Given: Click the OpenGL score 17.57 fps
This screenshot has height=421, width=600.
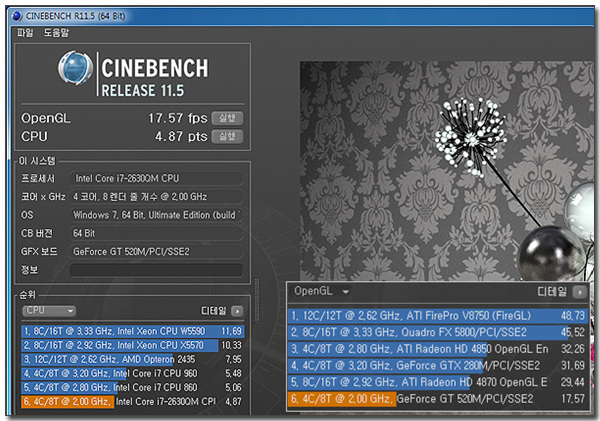Looking at the screenshot, I should [178, 118].
